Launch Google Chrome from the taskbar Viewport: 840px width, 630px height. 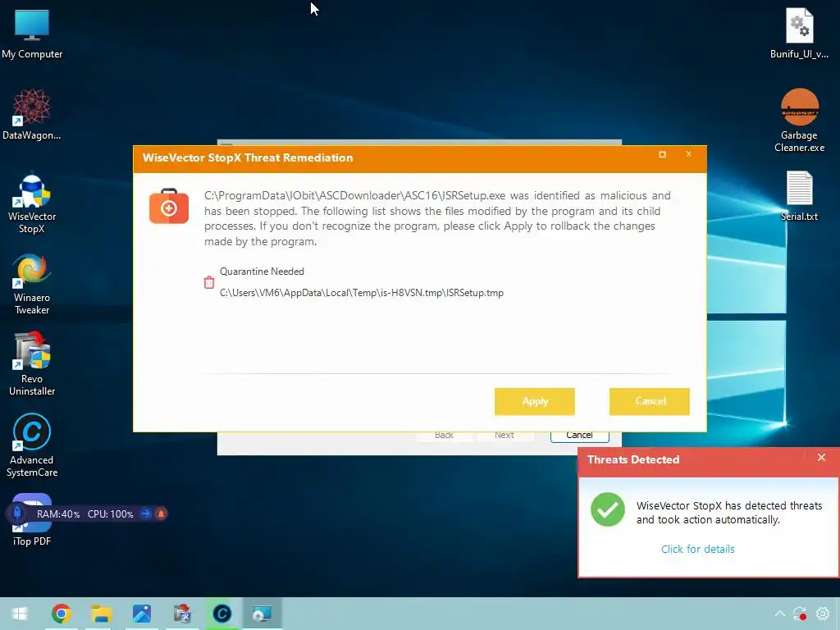coord(61,614)
